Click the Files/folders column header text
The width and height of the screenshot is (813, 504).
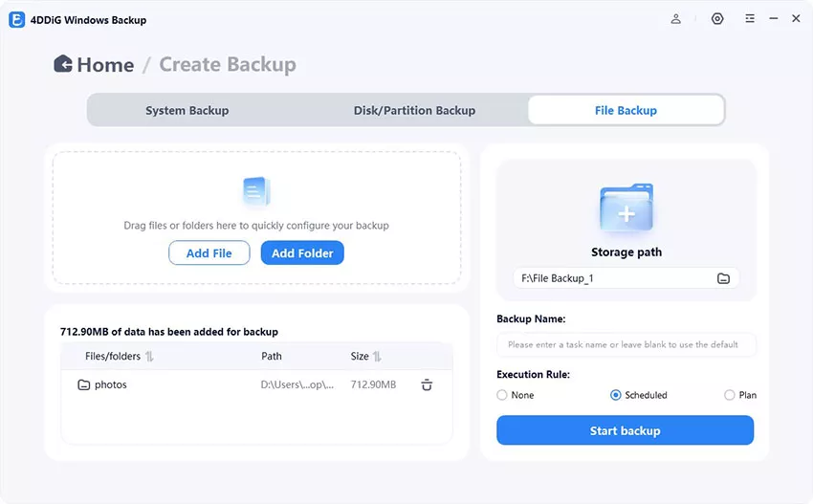113,356
